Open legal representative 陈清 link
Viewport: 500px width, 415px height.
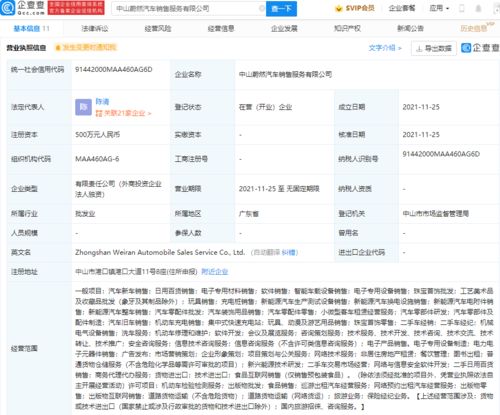coord(102,101)
